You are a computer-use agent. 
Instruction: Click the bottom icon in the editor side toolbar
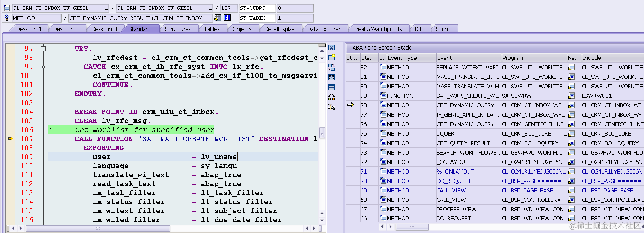pyautogui.click(x=331, y=107)
